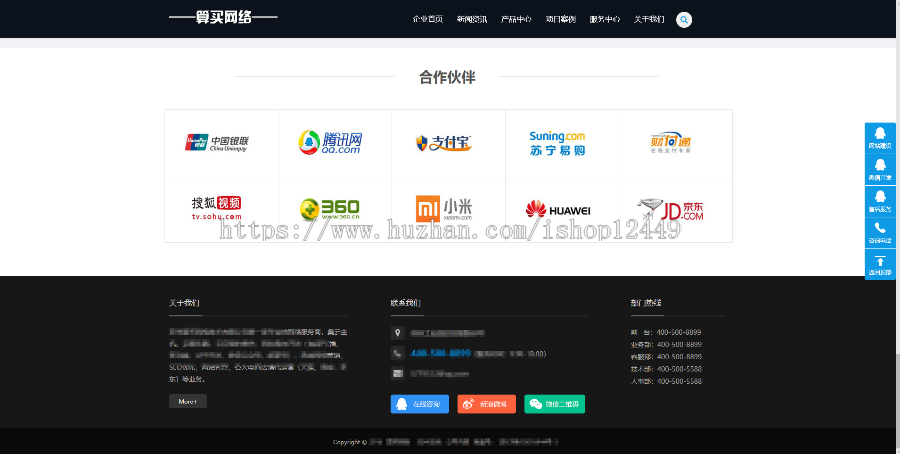Click the phone icon in the footer contact section
Screen dimensions: 900x454
point(397,353)
